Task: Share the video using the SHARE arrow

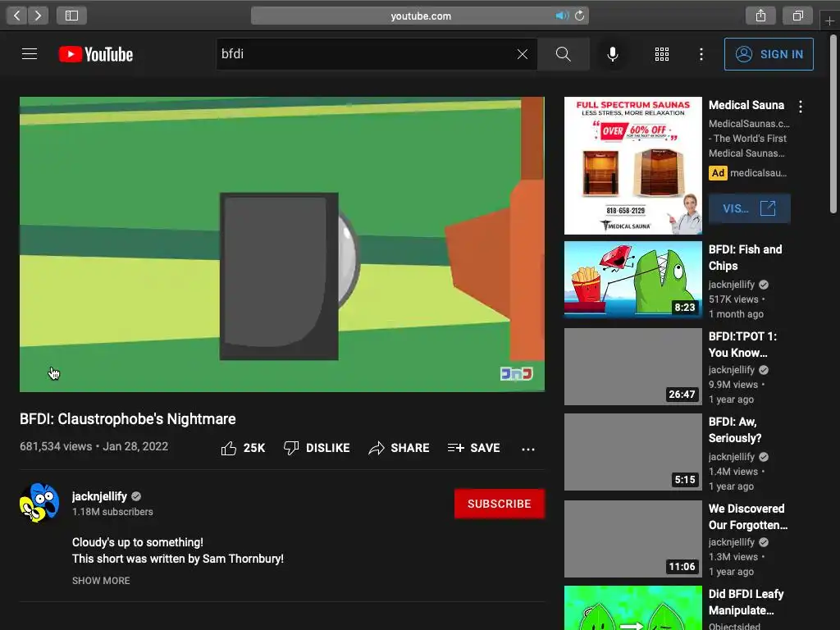Action: (399, 448)
